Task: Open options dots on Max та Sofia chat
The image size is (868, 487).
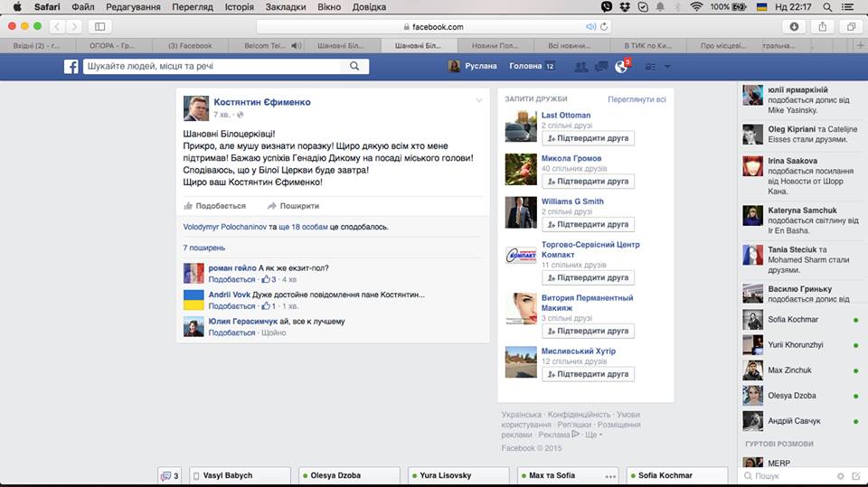Action: 610,476
